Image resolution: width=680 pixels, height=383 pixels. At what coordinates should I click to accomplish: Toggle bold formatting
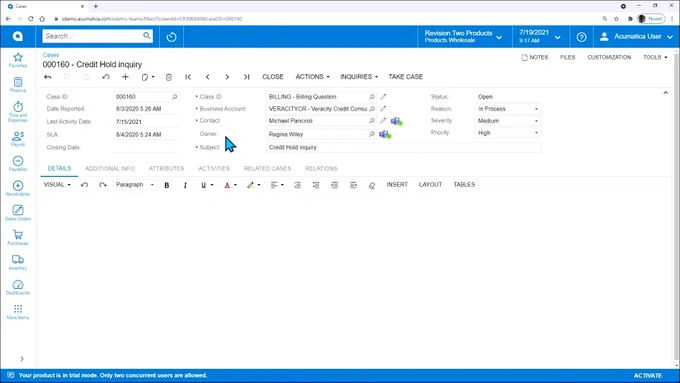[x=167, y=185]
